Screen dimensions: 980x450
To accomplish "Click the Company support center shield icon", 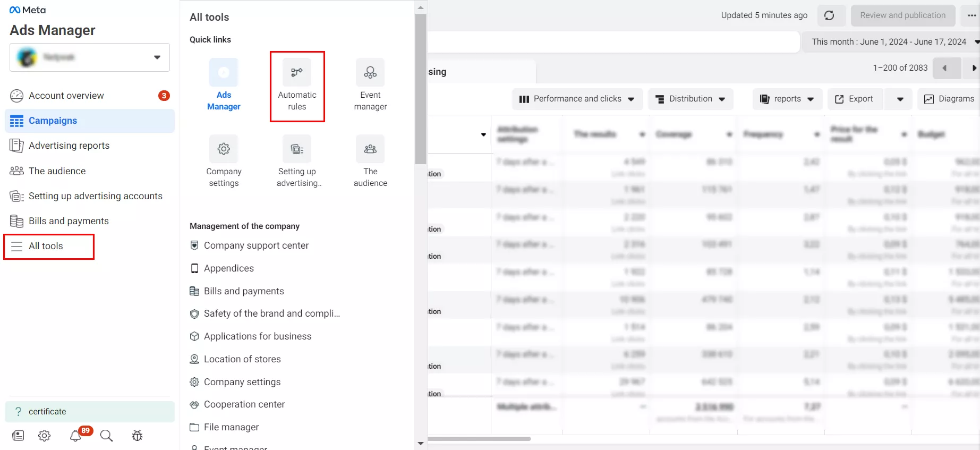I will 194,245.
